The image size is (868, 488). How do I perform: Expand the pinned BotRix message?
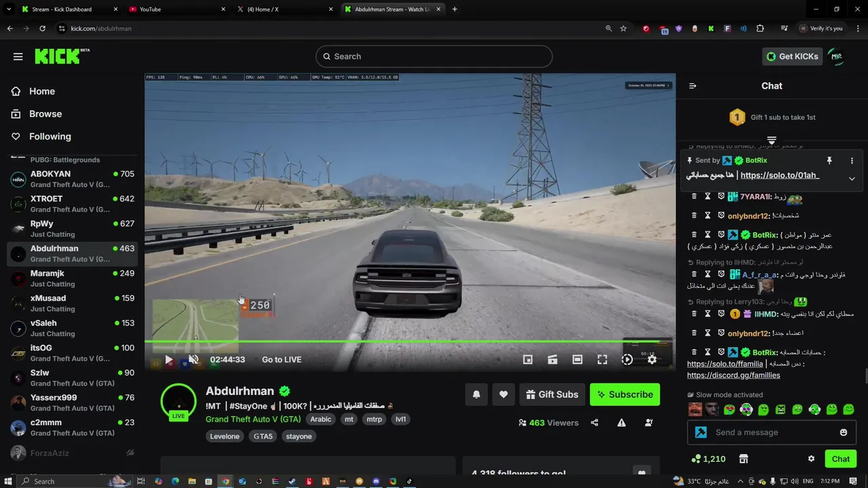coord(852,178)
